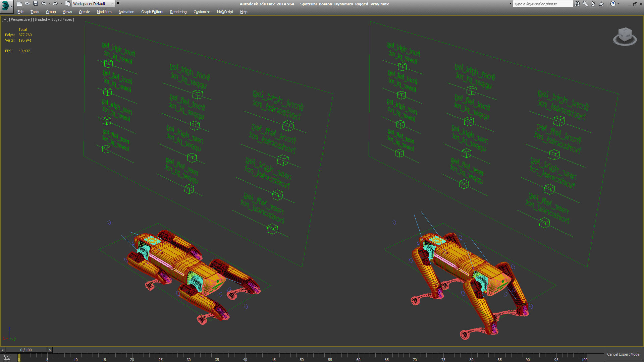The image size is (644, 362).
Task: Expand the Redo history dropdown arrow
Action: (61, 4)
